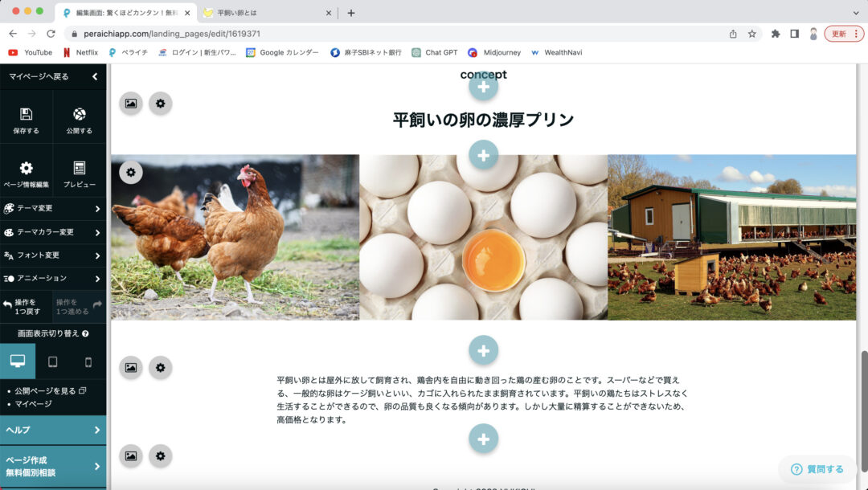Viewport: 868px width, 490px height.
Task: Open マイページ link in sidebar
Action: coord(33,404)
